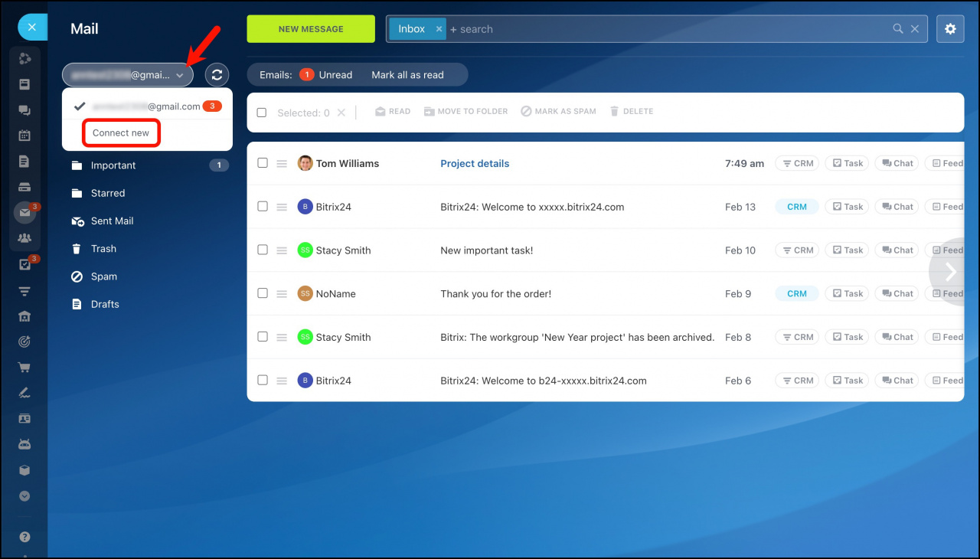This screenshot has height=559, width=980.
Task: Open the target marketing icon in the sidebar
Action: click(x=24, y=342)
